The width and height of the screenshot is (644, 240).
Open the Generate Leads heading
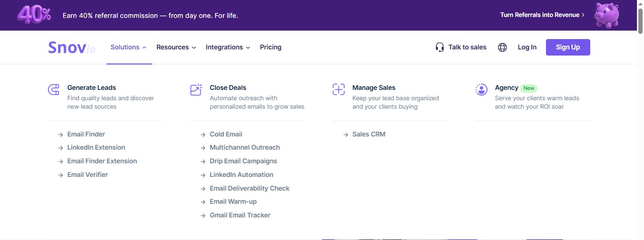coord(91,88)
